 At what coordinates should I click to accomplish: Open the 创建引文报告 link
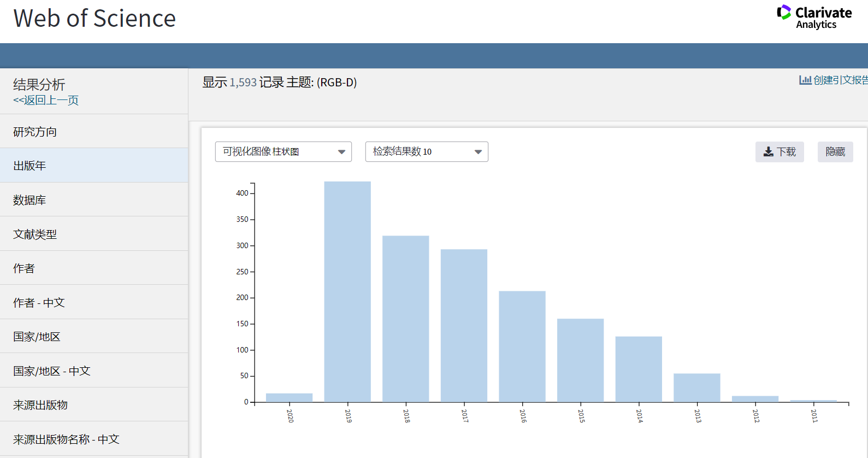click(x=840, y=80)
